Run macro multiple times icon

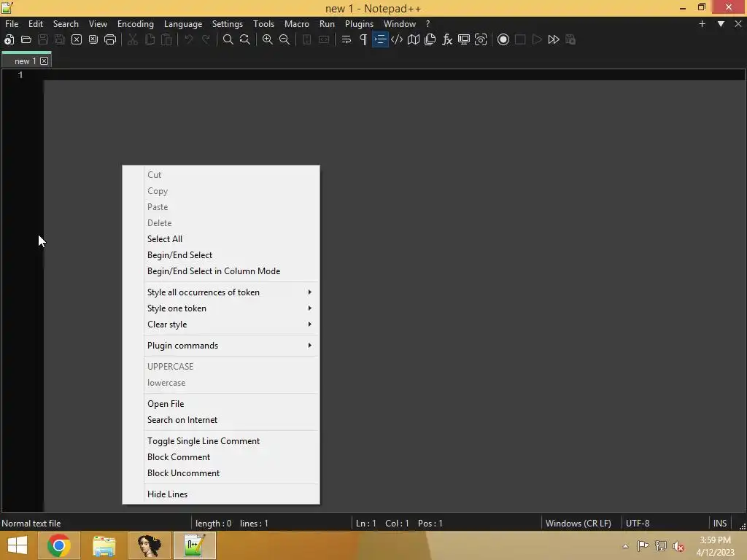pos(554,39)
